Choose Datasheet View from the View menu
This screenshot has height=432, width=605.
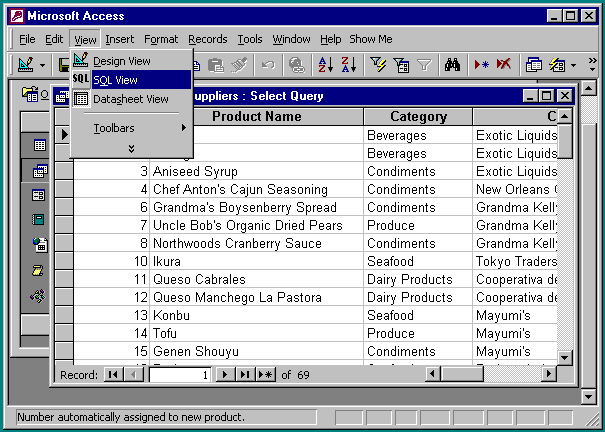pyautogui.click(x=131, y=99)
